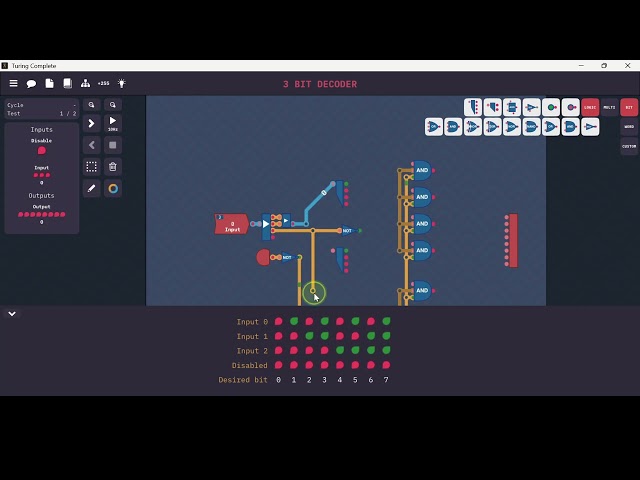Switch to the BIT component tab
The height and width of the screenshot is (480, 640).
coord(629,107)
